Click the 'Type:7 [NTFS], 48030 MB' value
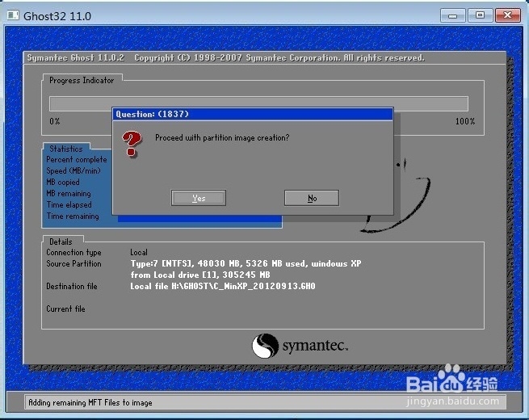This screenshot has height=420, width=529. click(x=246, y=263)
